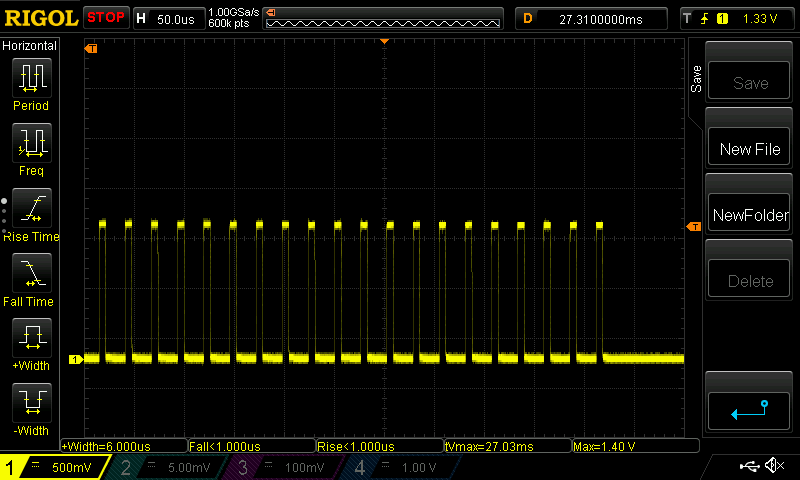The width and height of the screenshot is (800, 480).
Task: Select the Freq measurement icon
Action: (x=32, y=143)
